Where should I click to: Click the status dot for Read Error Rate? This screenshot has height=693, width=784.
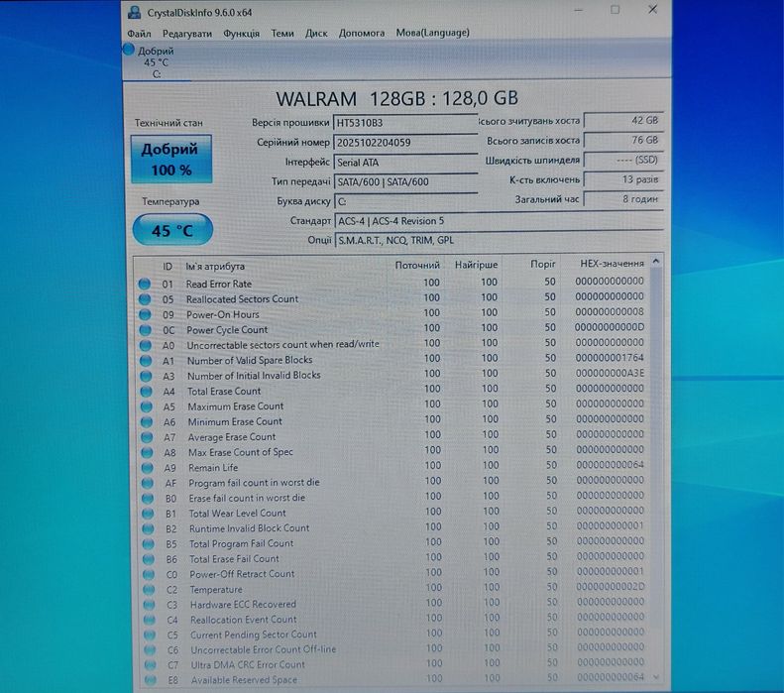[x=145, y=284]
